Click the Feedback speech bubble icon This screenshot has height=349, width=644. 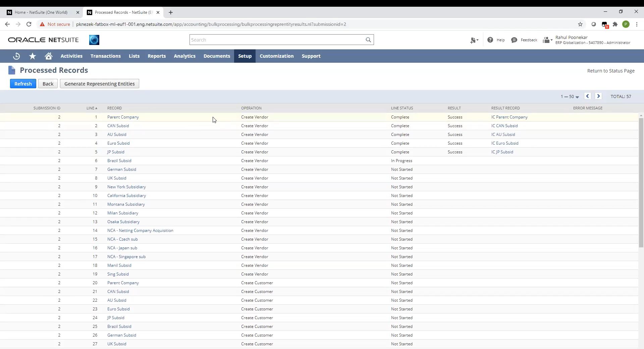514,40
